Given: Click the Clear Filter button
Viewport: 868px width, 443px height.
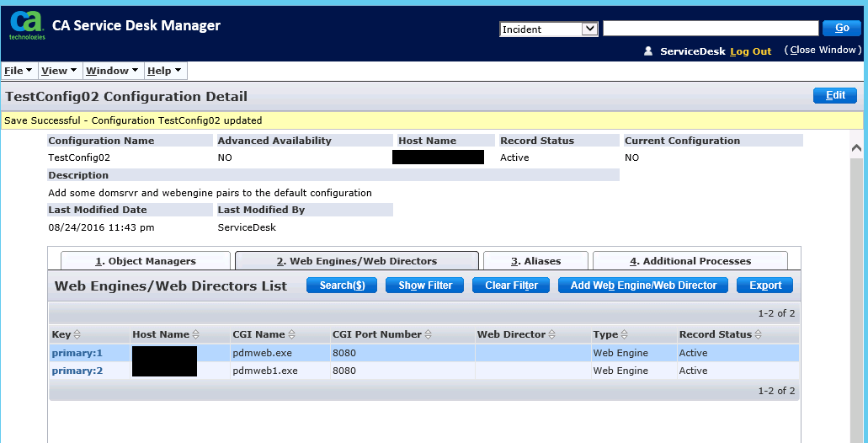Looking at the screenshot, I should click(x=511, y=286).
